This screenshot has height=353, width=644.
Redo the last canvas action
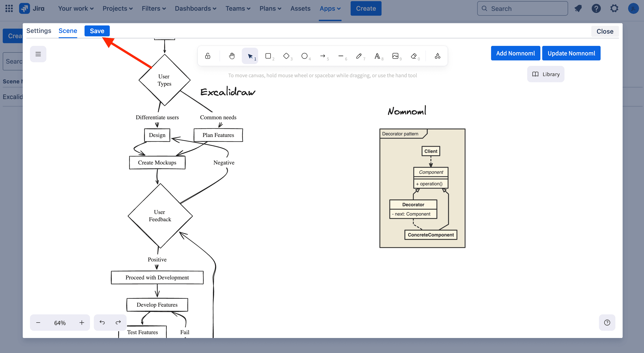pyautogui.click(x=118, y=323)
